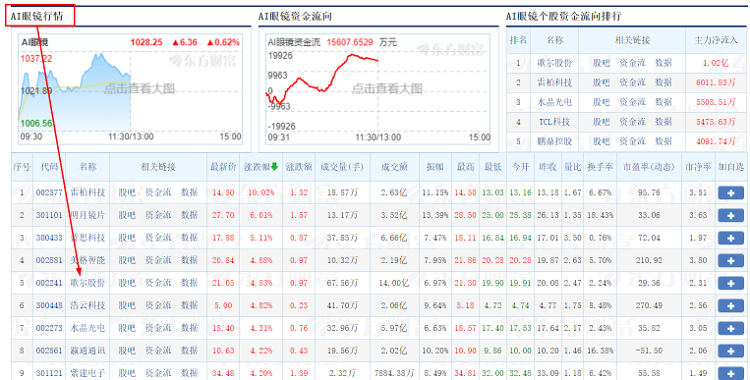Open 数据 link in 水晶光电 table row
This screenshot has width=750, height=380.
click(189, 328)
